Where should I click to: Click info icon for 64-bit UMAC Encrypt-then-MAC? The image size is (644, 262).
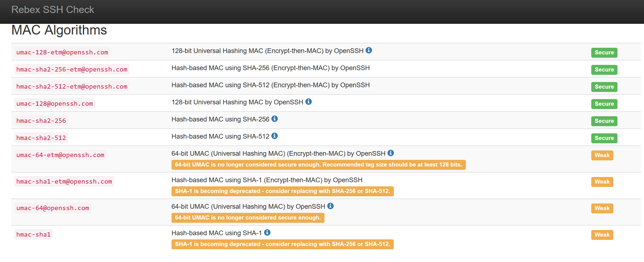[390, 153]
